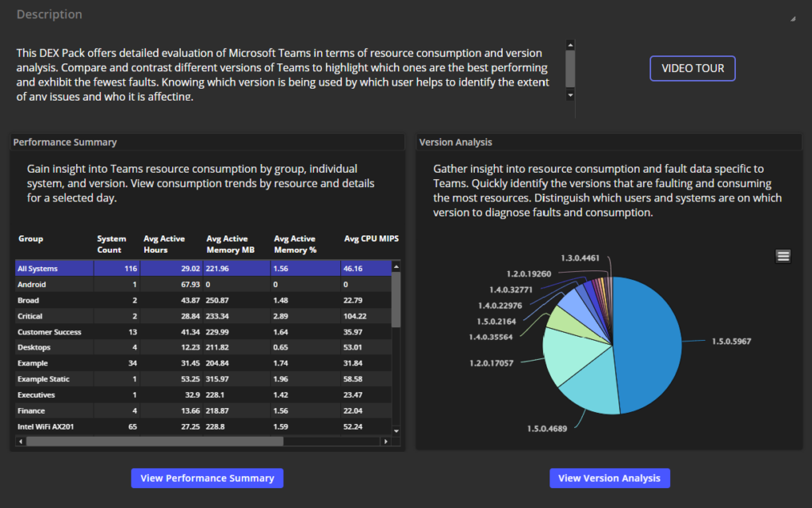Image resolution: width=812 pixels, height=508 pixels.
Task: Click View Version Analysis button
Action: [x=610, y=478]
